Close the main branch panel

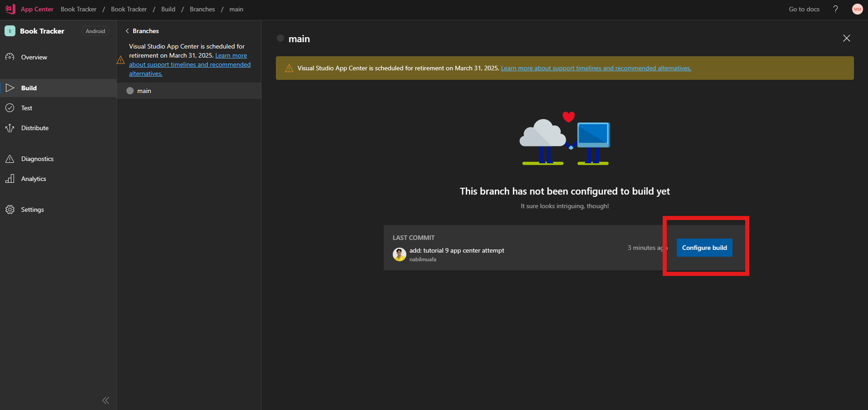[846, 38]
